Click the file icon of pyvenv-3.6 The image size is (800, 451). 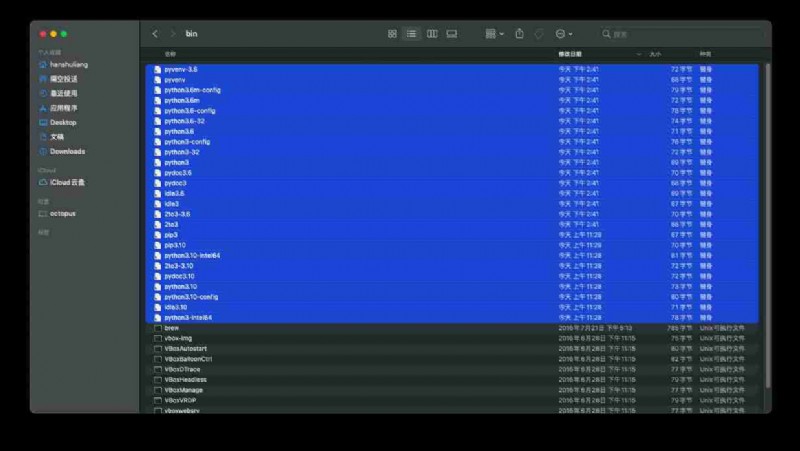(x=158, y=69)
